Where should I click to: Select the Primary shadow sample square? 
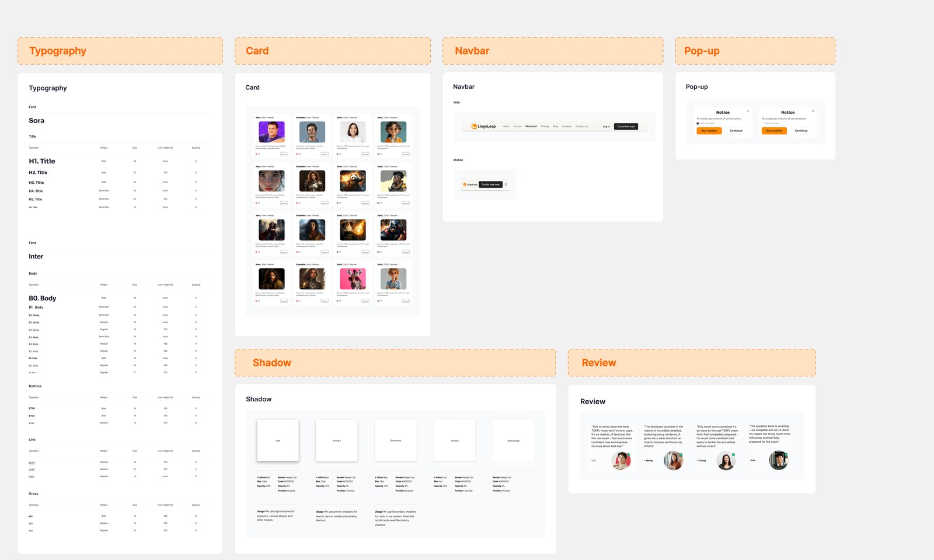tap(337, 440)
